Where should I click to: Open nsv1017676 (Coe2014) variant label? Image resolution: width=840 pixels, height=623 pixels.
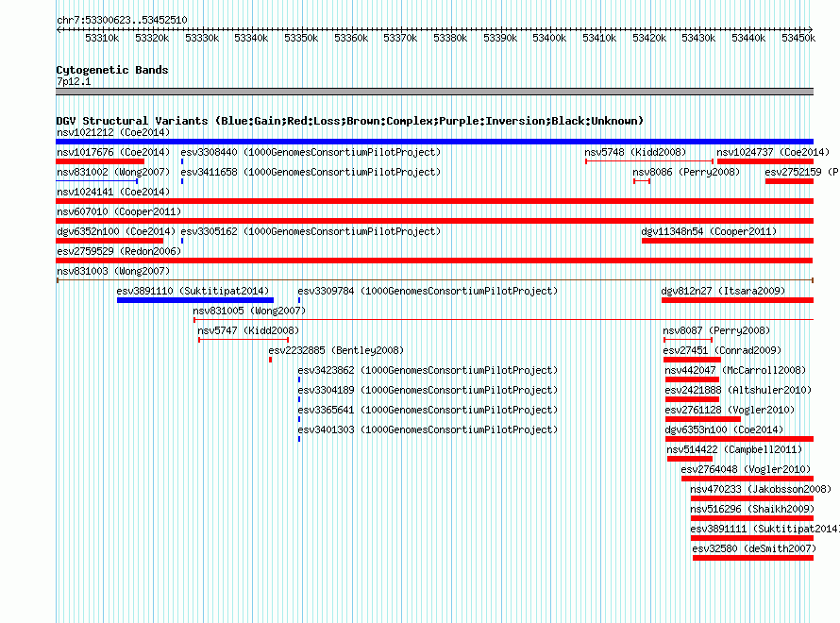pyautogui.click(x=113, y=152)
